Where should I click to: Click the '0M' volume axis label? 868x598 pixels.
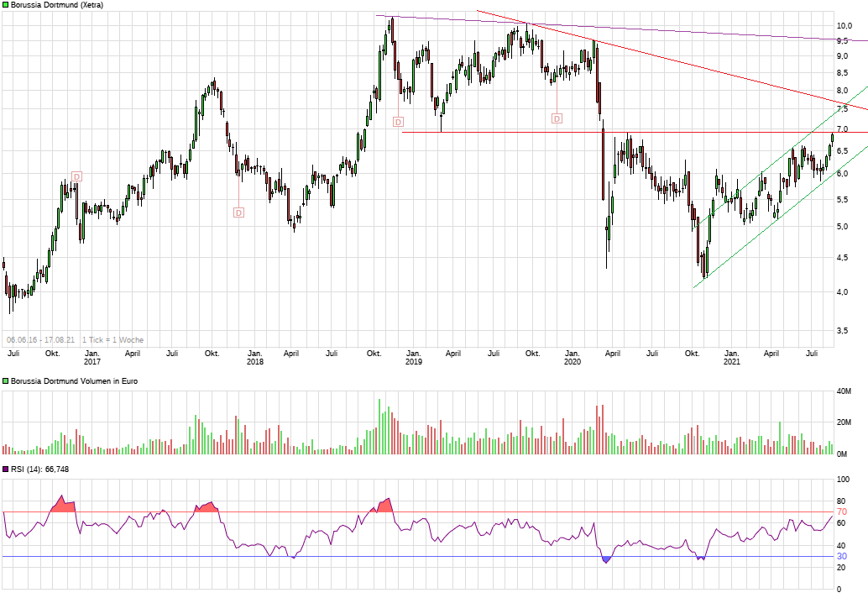point(841,454)
